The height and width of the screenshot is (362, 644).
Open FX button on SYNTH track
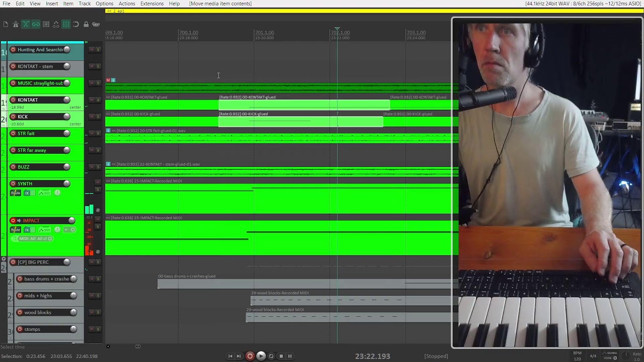(x=27, y=193)
